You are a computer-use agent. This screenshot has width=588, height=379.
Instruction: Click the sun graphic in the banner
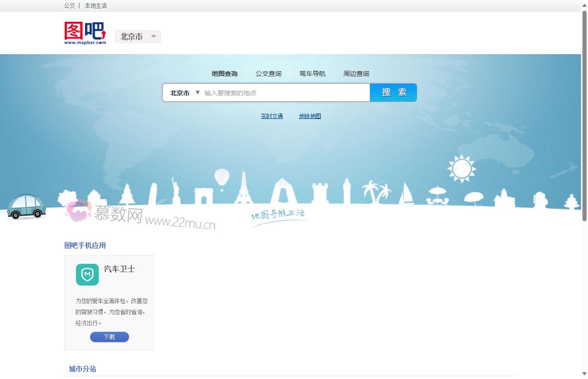[461, 168]
